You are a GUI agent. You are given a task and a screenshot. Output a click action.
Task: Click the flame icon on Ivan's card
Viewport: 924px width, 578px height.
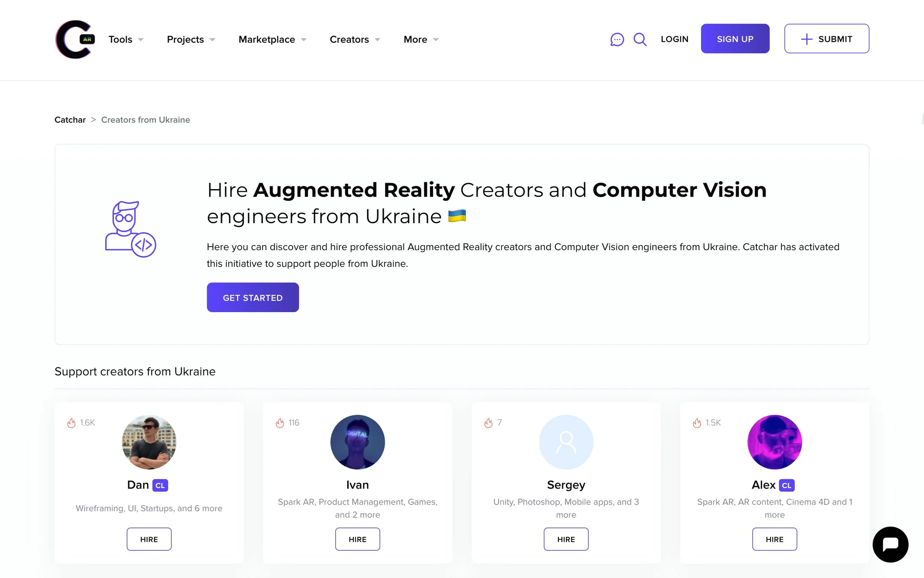click(280, 423)
